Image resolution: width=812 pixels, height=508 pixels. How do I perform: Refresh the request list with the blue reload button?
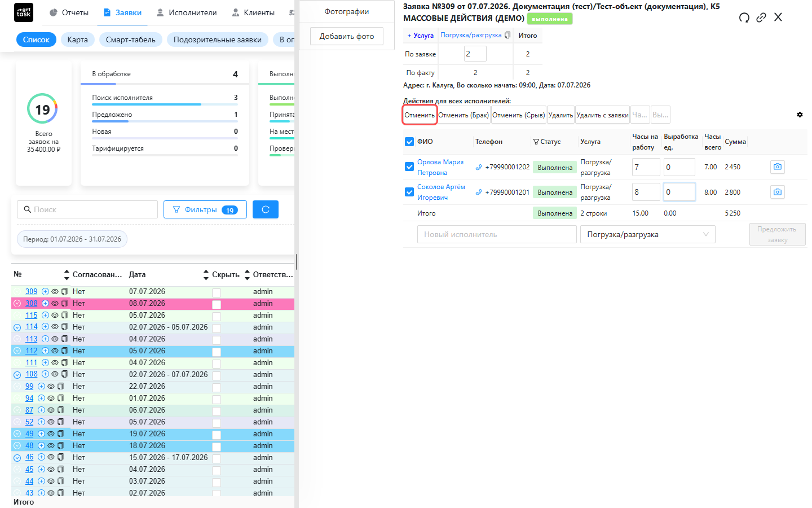[x=266, y=209]
